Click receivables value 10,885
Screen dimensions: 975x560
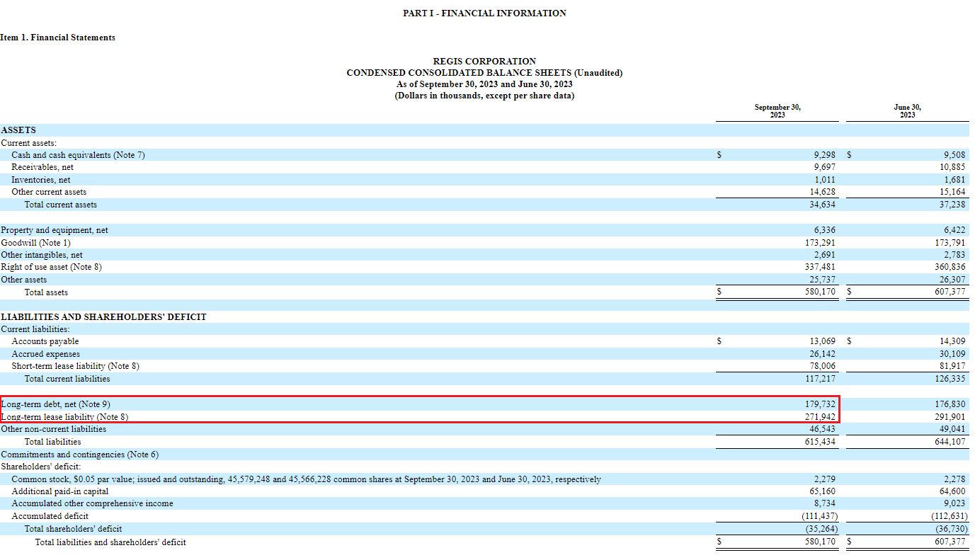coord(952,167)
